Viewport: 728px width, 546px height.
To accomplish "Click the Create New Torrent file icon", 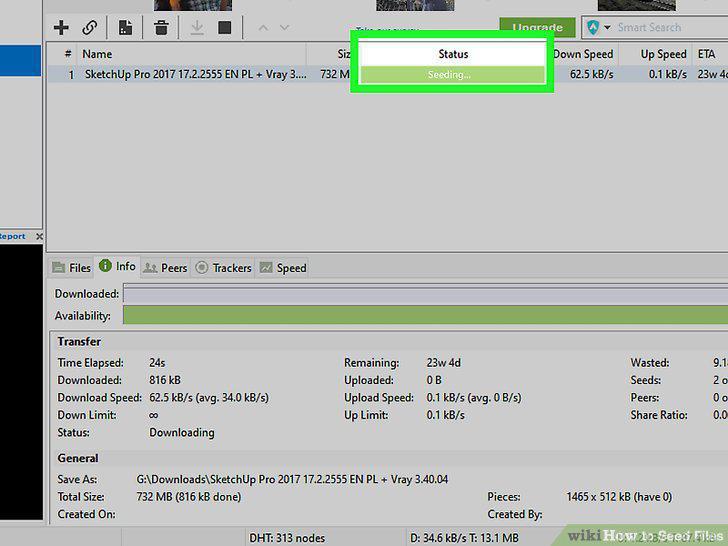I will 125,28.
